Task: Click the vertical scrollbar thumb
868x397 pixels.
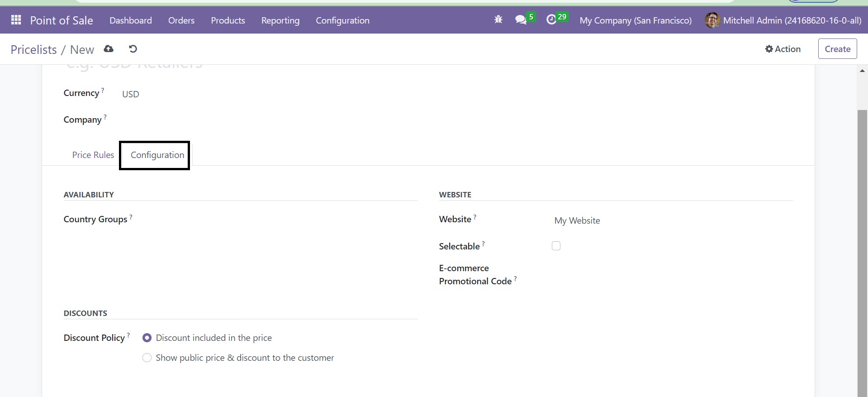Action: (862, 249)
